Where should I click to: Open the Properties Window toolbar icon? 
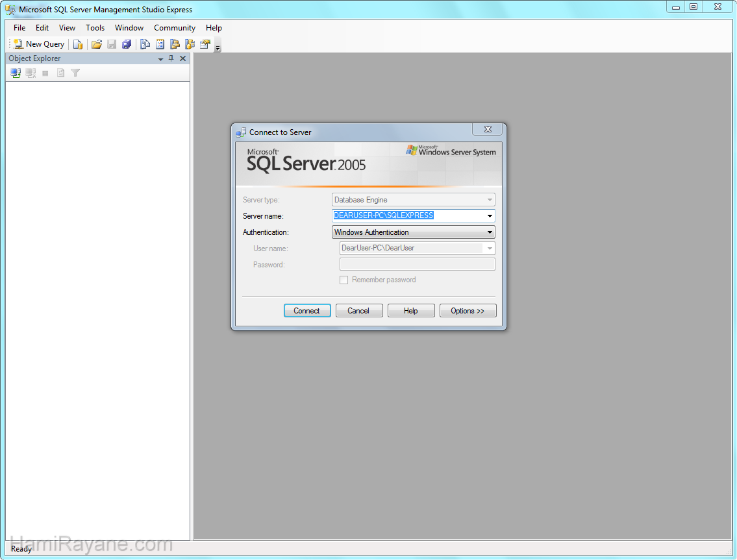point(205,44)
